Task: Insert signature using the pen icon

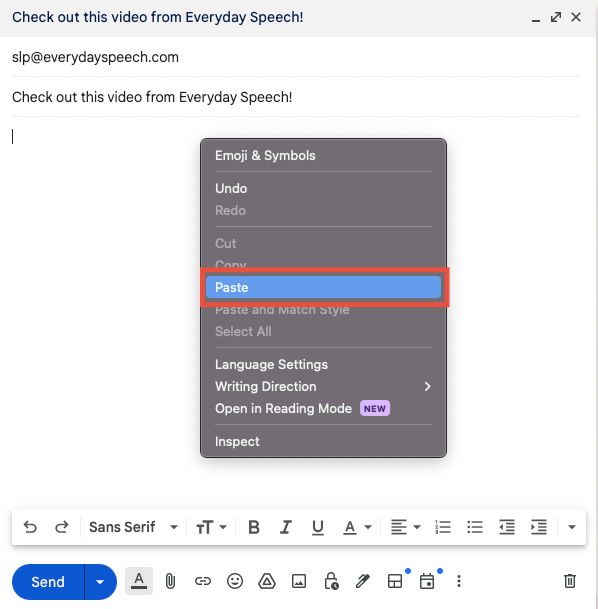Action: click(363, 581)
